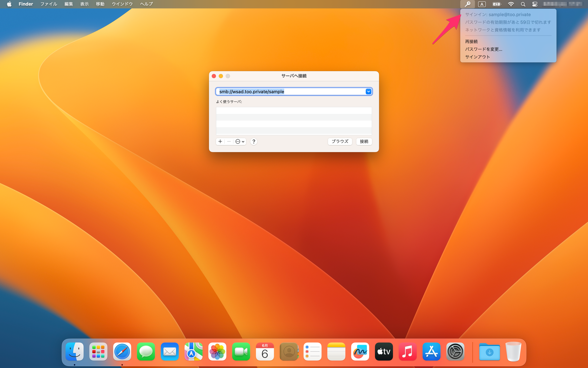
Task: Open Control Center icon in menu bar
Action: [x=535, y=4]
